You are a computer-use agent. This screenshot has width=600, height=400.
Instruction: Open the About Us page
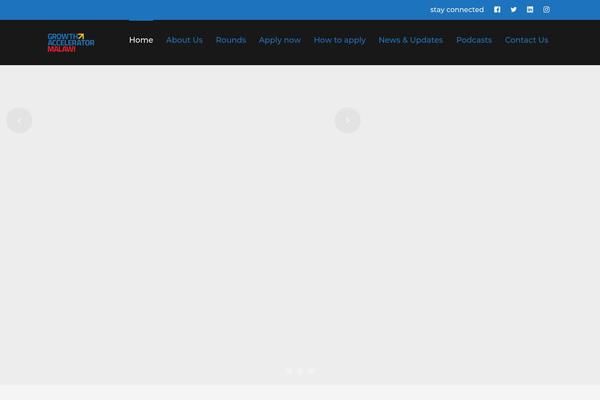(x=184, y=40)
